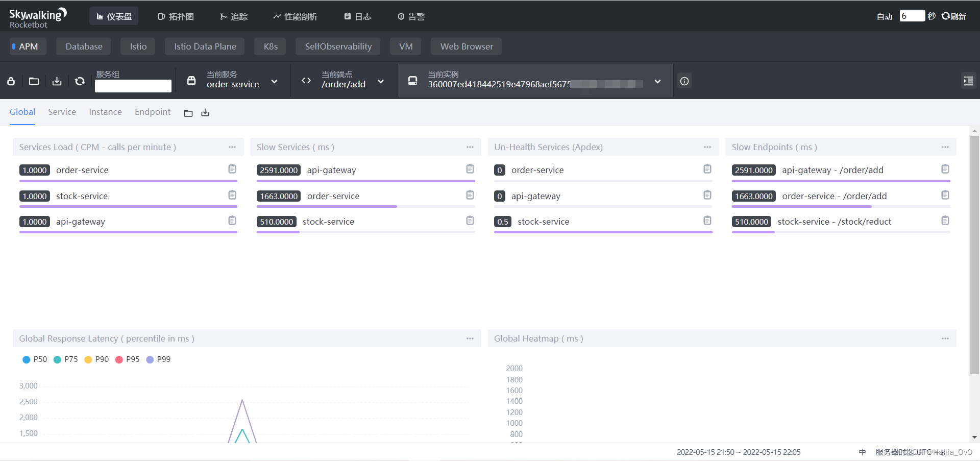
Task: Open Slow Services panel options menu
Action: pos(470,147)
